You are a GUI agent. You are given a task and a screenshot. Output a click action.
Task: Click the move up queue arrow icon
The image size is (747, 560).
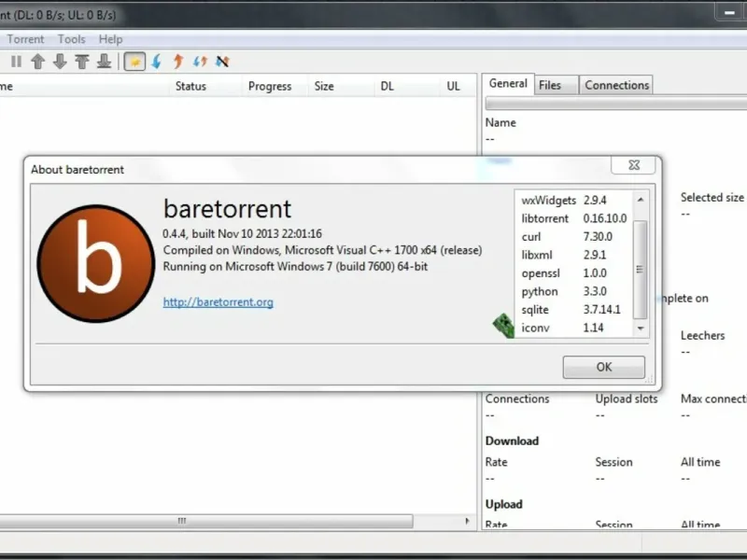point(37,62)
